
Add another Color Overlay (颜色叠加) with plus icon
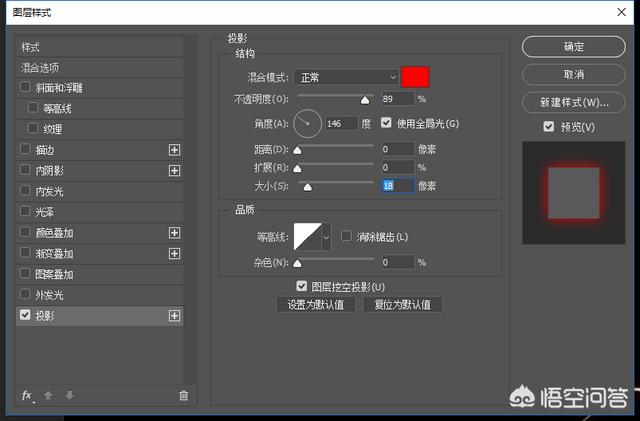tap(174, 233)
